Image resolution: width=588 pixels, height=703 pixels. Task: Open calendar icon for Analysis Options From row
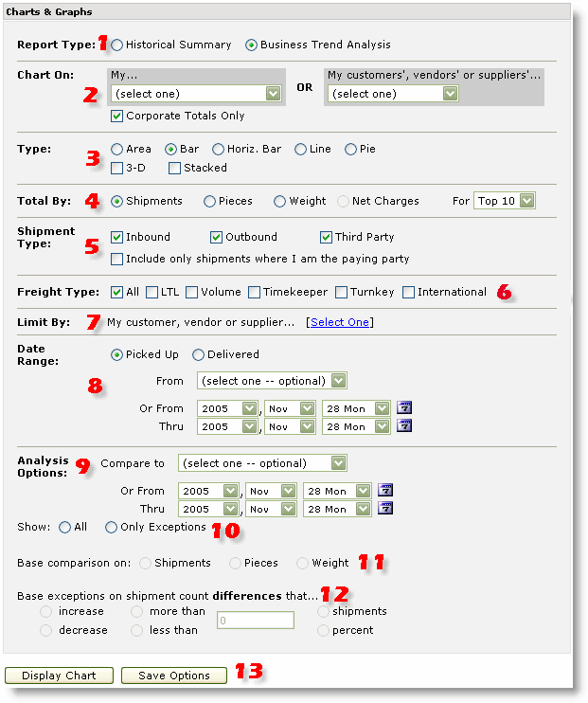tap(385, 491)
